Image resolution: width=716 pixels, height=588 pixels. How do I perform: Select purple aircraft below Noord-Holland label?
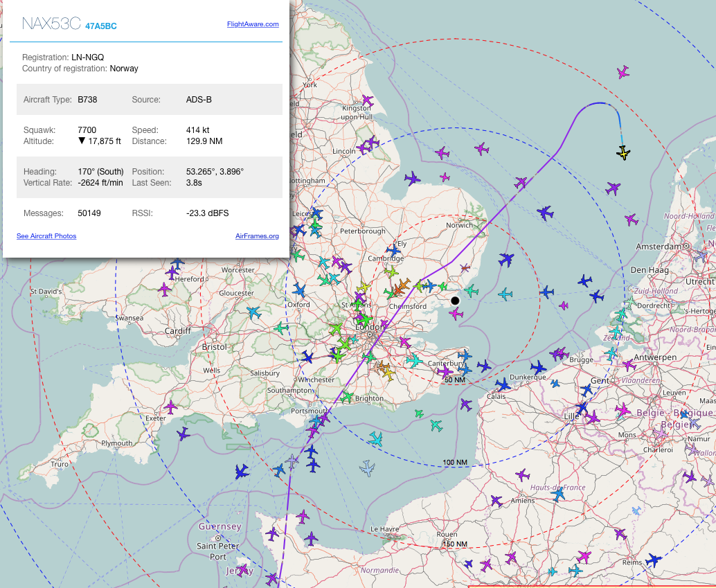pos(631,220)
